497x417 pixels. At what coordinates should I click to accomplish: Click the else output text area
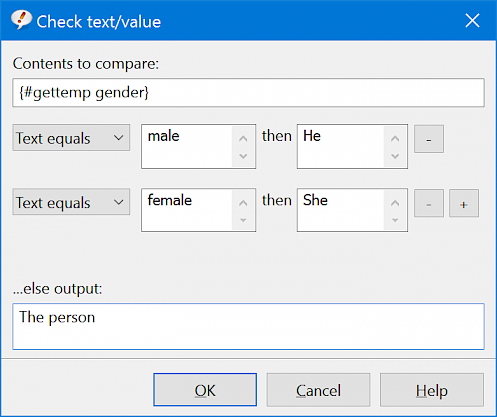tap(248, 326)
